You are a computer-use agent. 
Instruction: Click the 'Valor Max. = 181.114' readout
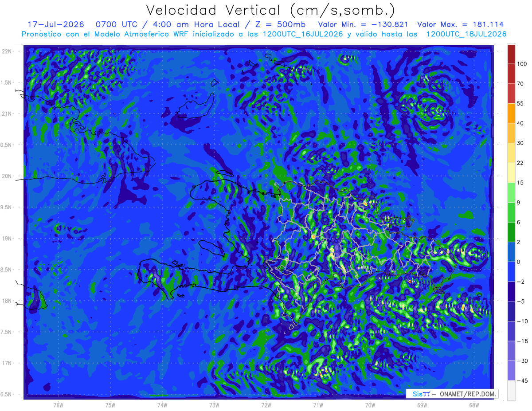point(461,24)
